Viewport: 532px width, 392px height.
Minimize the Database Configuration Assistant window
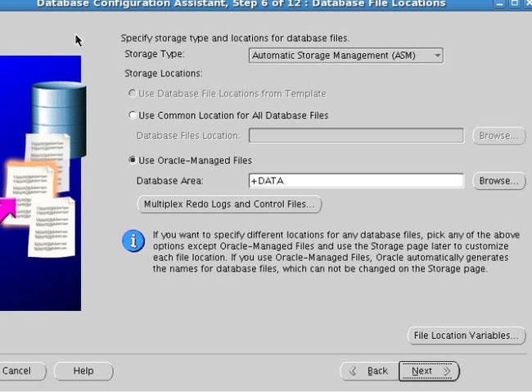499,4
